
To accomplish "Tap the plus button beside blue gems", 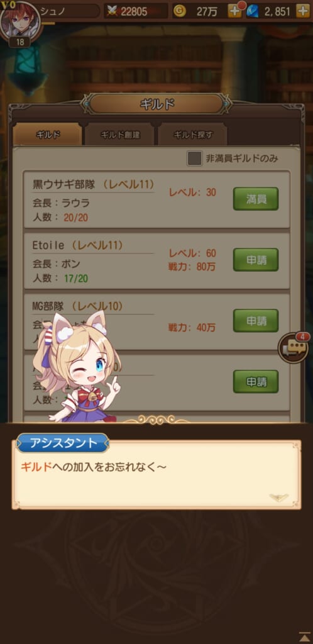I will click(x=303, y=11).
